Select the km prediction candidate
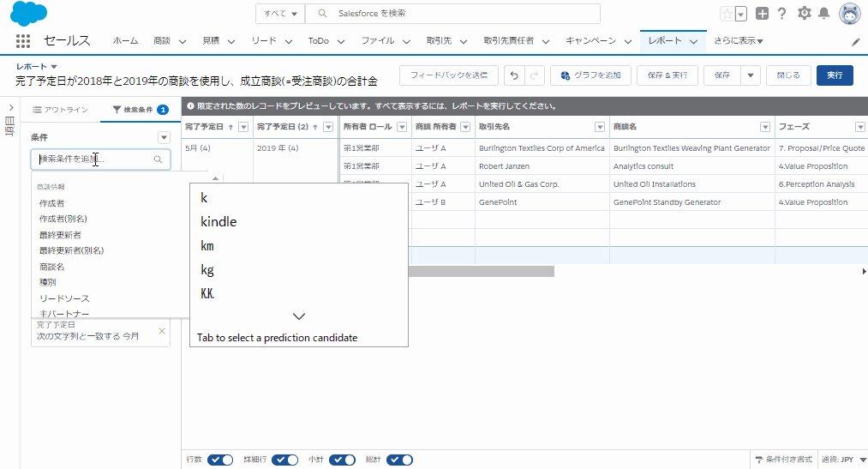868x469 pixels. click(207, 246)
